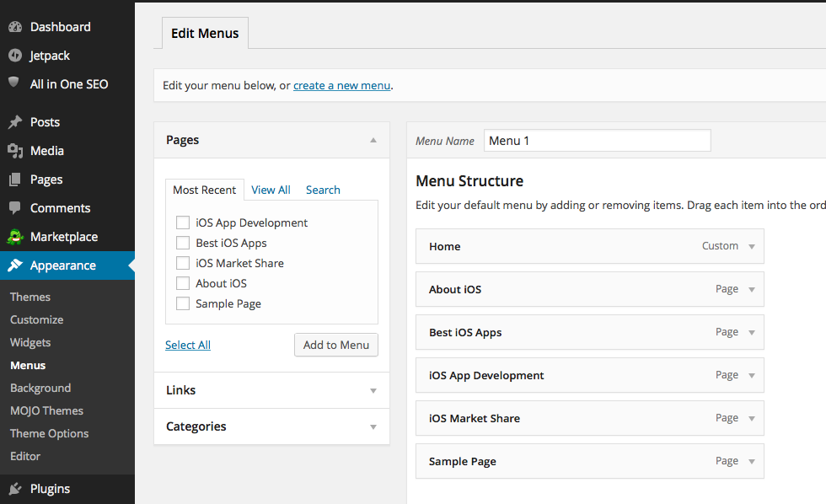Open the Search tab in Pages panel

tap(322, 190)
